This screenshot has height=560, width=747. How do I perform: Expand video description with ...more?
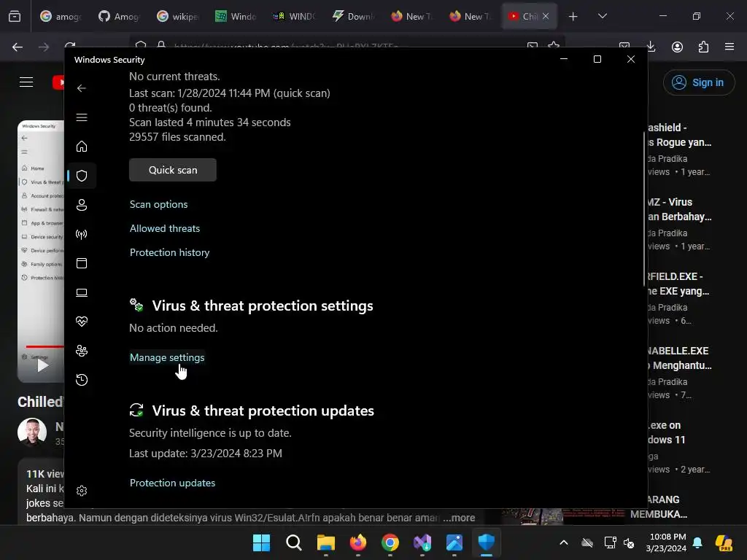click(459, 518)
